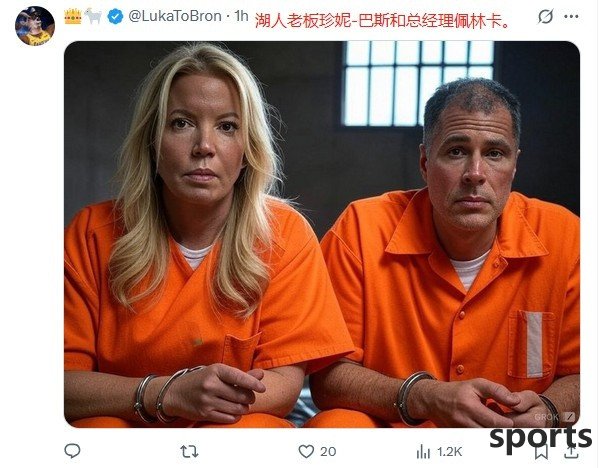Share the post with the upload icon

point(571,451)
